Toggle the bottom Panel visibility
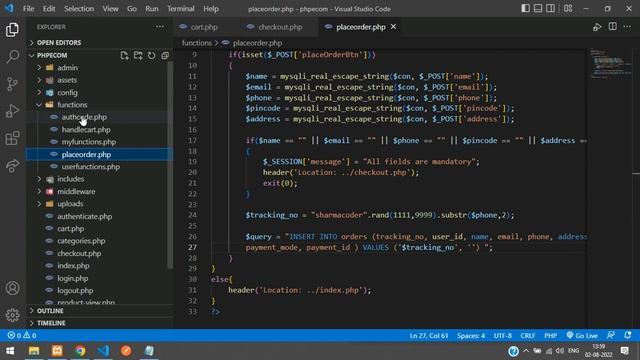The height and width of the screenshot is (360, 640). click(x=538, y=9)
